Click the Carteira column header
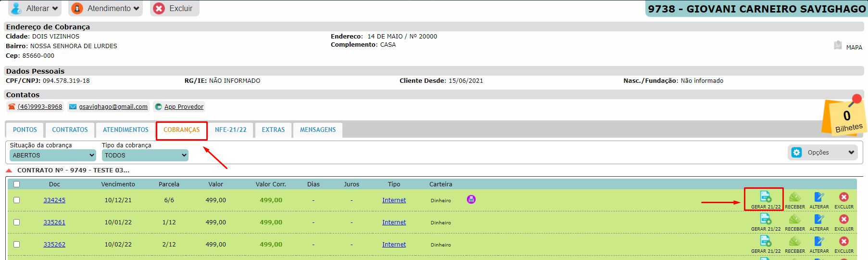This screenshot has height=260, width=868. [440, 184]
